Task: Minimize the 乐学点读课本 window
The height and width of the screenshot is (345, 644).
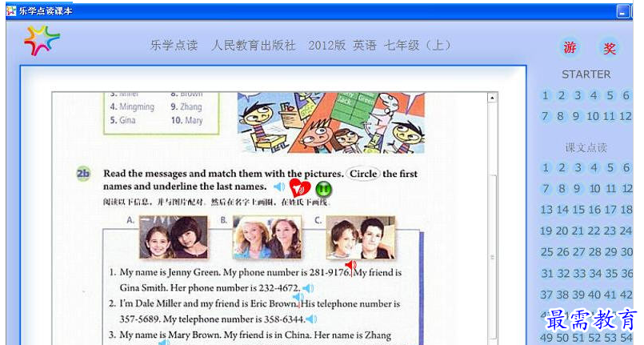Action: [623, 11]
